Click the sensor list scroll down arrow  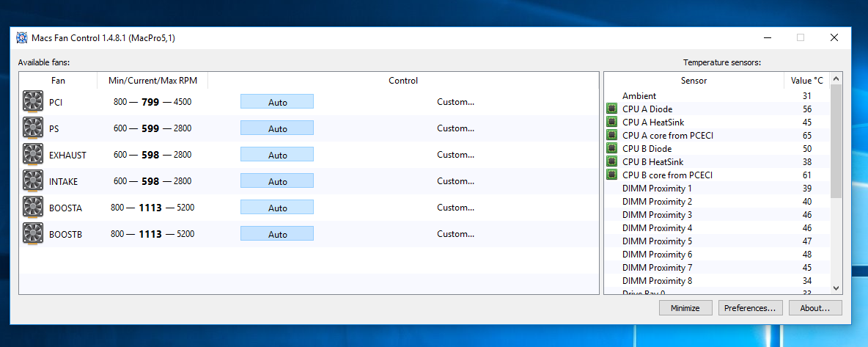click(x=836, y=288)
